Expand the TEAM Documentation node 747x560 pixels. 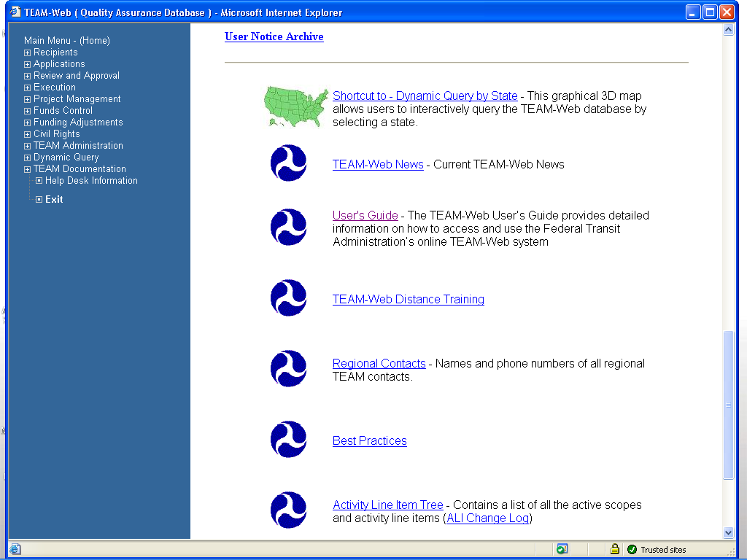pos(27,169)
